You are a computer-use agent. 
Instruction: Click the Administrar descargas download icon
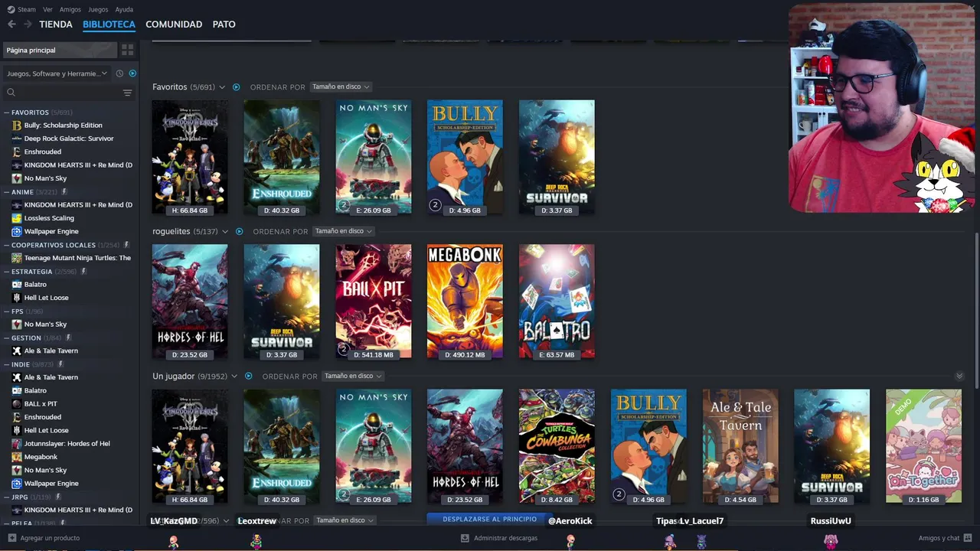465,538
